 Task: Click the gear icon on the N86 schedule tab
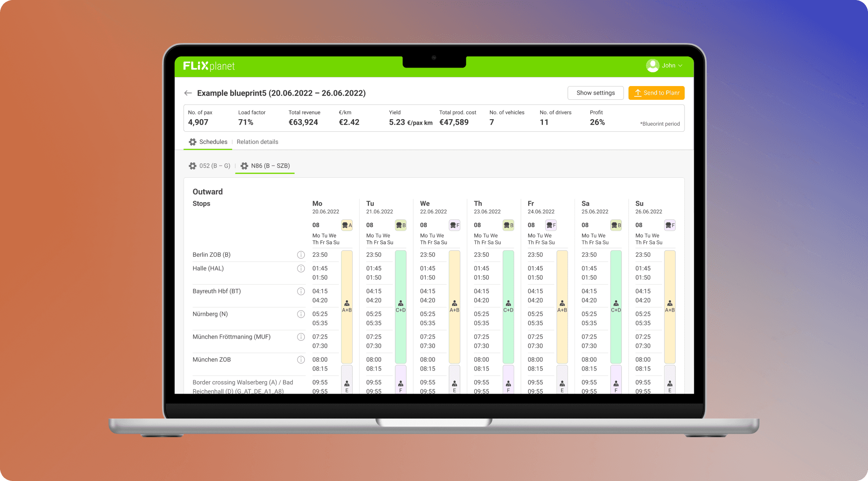coord(243,166)
